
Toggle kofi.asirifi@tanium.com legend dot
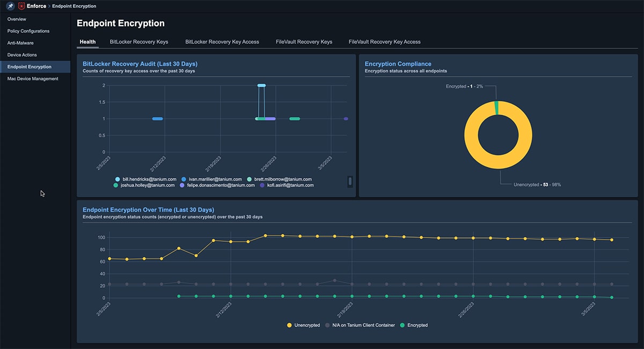pos(262,185)
